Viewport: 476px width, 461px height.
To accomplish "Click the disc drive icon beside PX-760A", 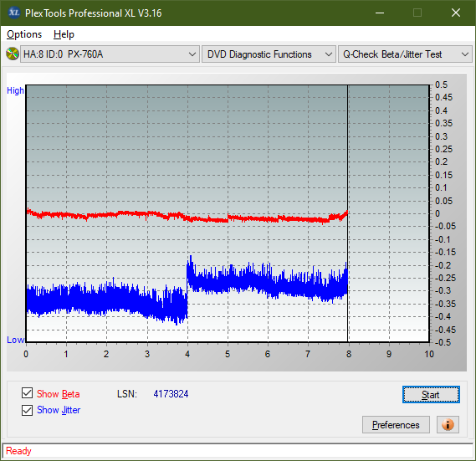I will coord(13,54).
